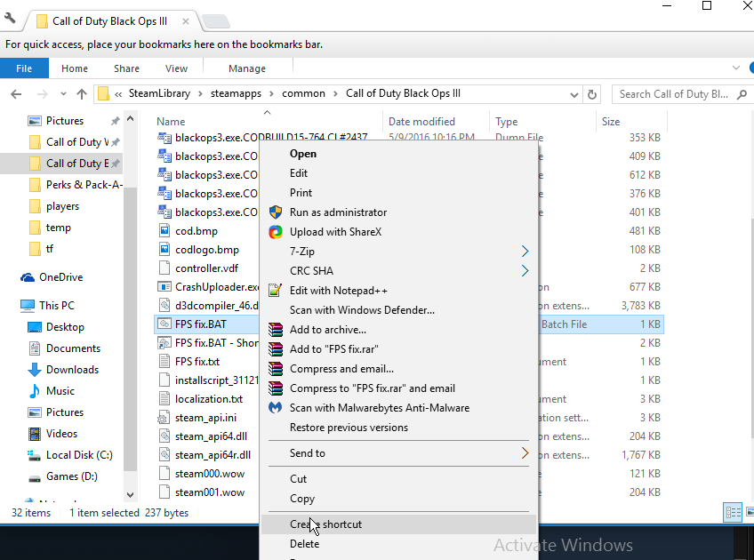Expand chevron after common in path
The height and width of the screenshot is (560, 754).
click(x=335, y=93)
